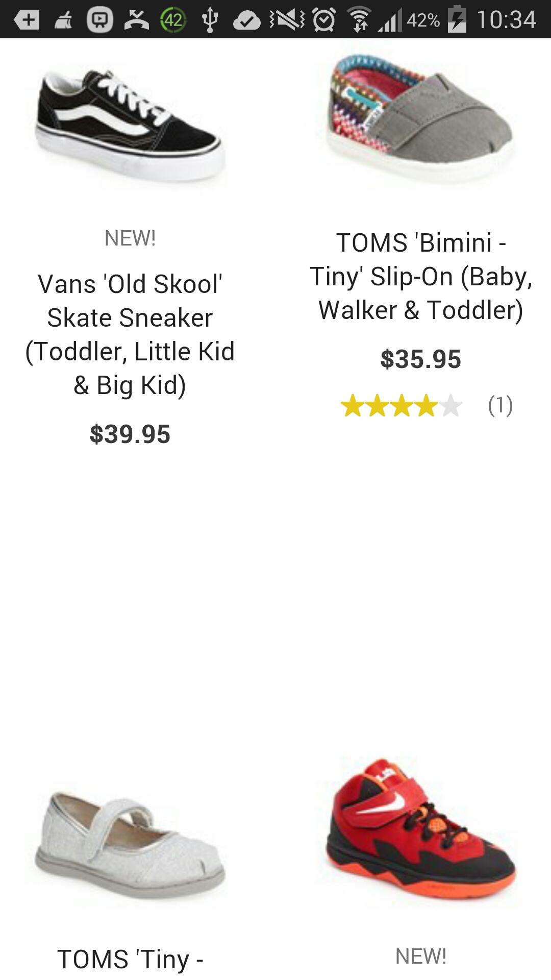Open Vans 'Old Skool' Skate Sneaker title link
Viewport: 551px width, 980px height.
[x=130, y=334]
